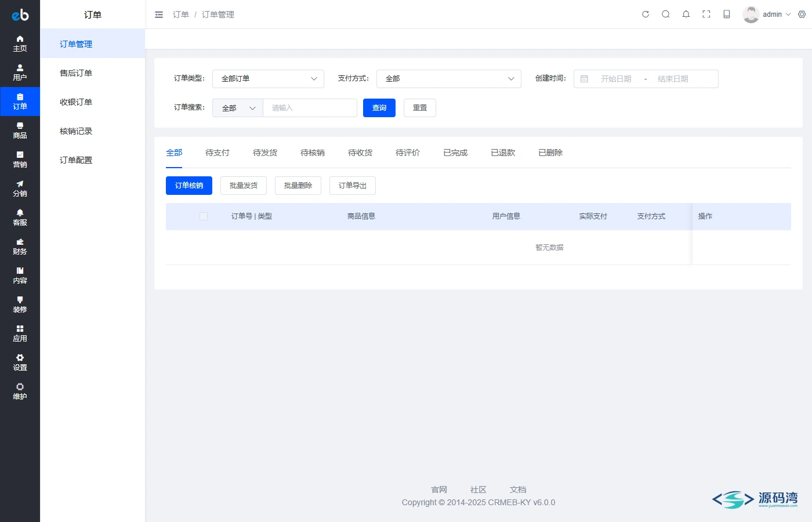Open the 财务 finance sidebar icon
The image size is (812, 522).
pos(20,246)
